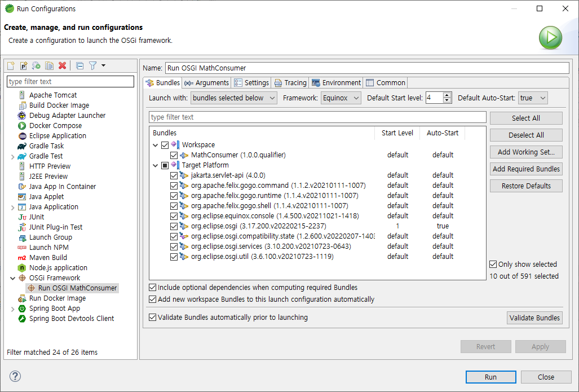
Task: Select Spring Boot Devtools Client entry
Action: point(72,319)
